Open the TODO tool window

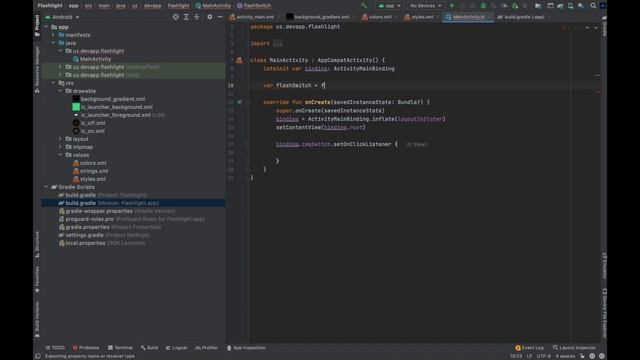coord(55,348)
